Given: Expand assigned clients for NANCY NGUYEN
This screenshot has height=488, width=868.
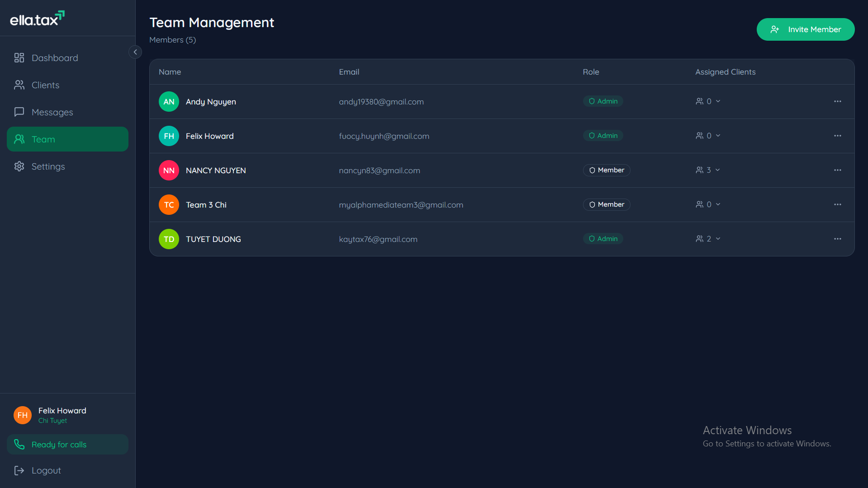Looking at the screenshot, I should tap(718, 170).
